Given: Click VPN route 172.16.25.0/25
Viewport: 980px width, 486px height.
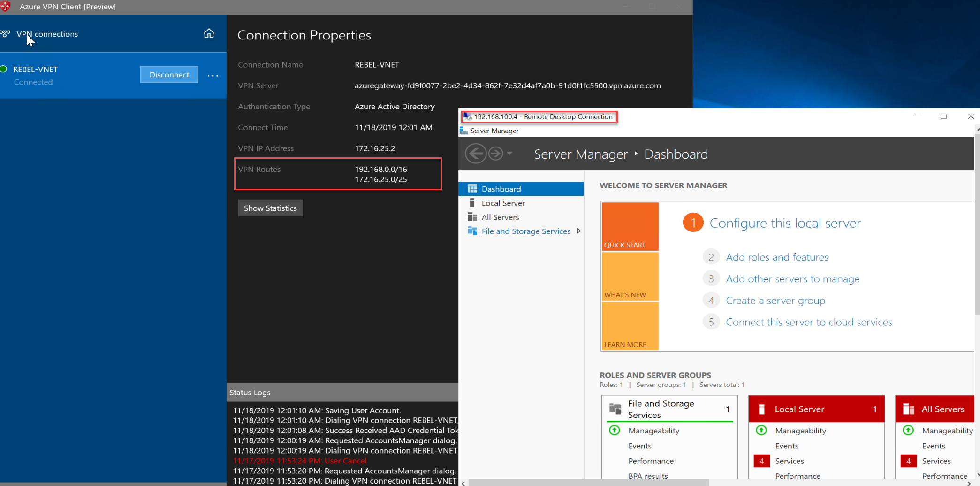Looking at the screenshot, I should pyautogui.click(x=381, y=179).
